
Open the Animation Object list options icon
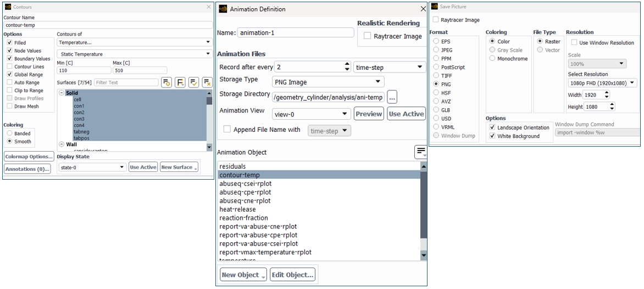click(421, 152)
